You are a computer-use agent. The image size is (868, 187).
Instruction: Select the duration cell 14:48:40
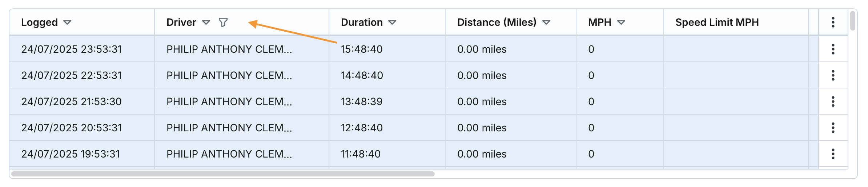362,75
